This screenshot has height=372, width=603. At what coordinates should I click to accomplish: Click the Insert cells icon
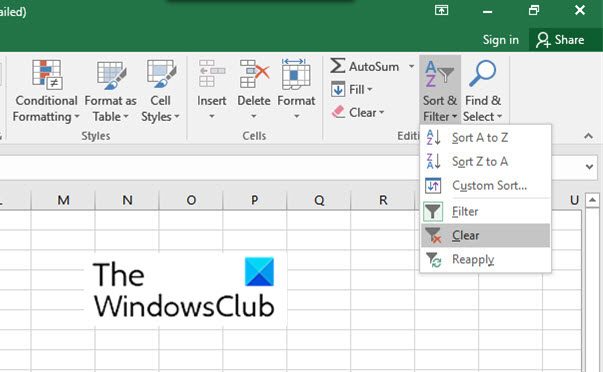(212, 74)
